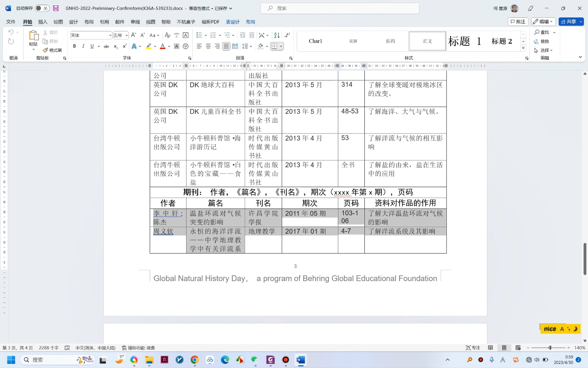Click the Find (查找) magnifier
This screenshot has width=588, height=368.
pos(542,32)
